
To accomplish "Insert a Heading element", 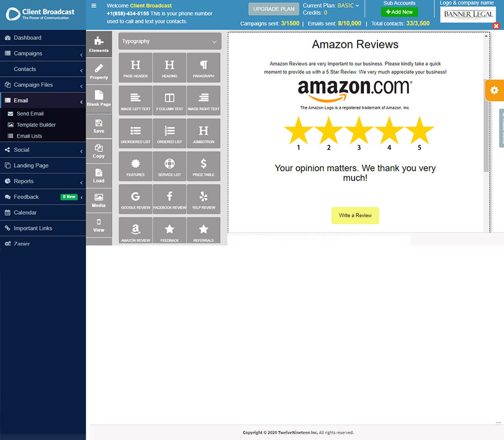I will point(169,68).
